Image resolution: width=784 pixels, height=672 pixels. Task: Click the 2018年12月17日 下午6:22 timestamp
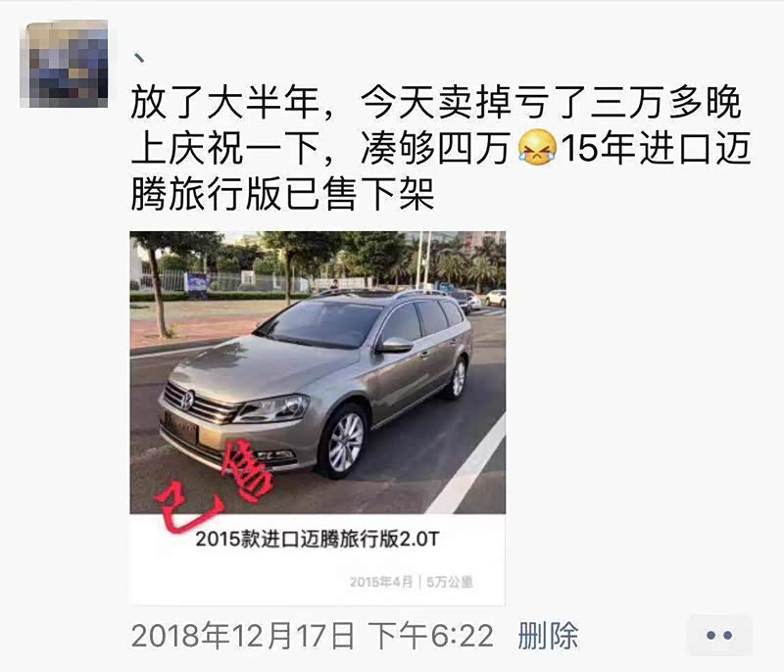tap(312, 636)
